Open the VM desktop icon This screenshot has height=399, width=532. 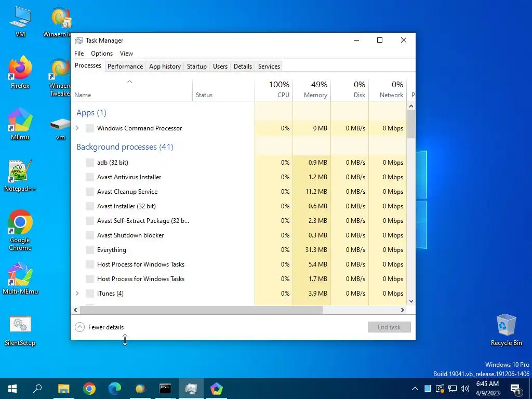click(x=20, y=21)
